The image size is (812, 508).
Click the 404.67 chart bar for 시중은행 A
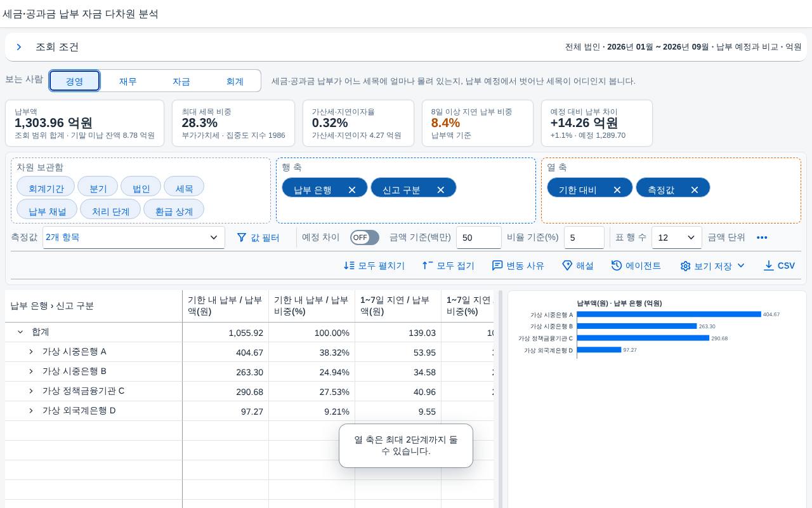(669, 314)
